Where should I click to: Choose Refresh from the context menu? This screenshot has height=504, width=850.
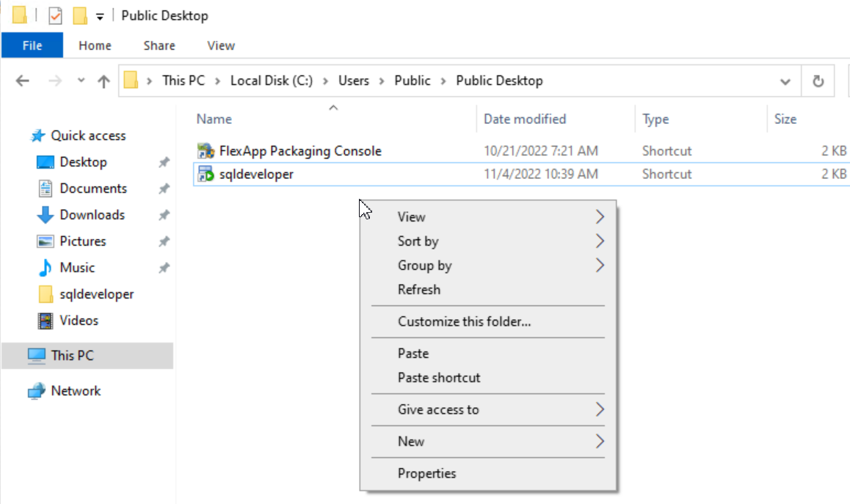488,289
